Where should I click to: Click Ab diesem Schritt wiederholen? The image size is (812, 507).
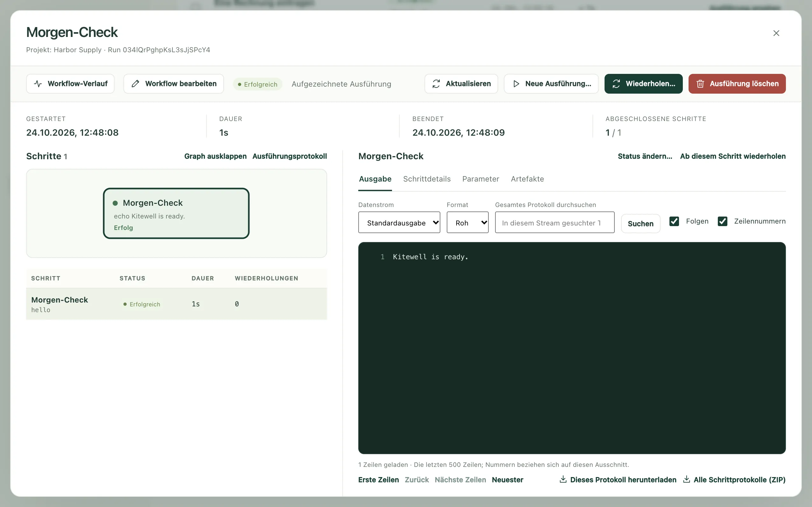point(732,156)
